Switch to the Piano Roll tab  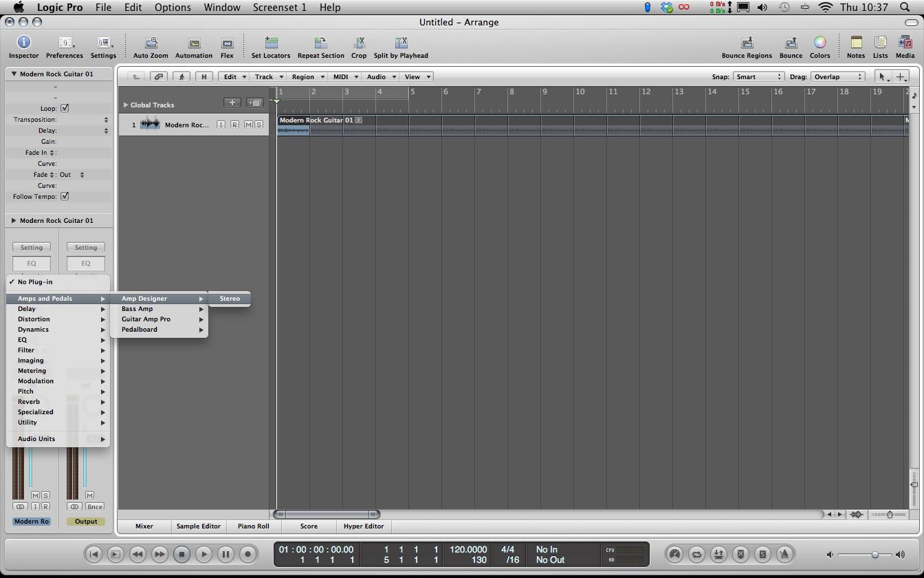click(x=253, y=526)
